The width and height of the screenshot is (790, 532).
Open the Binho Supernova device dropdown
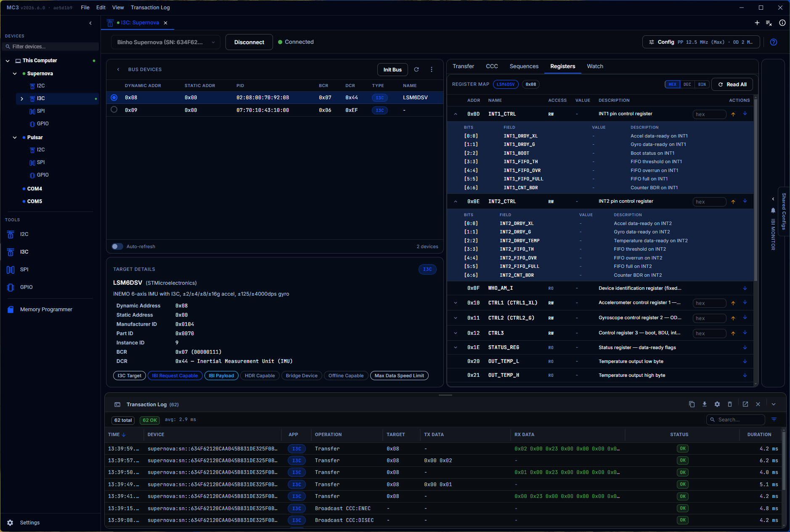click(x=166, y=42)
